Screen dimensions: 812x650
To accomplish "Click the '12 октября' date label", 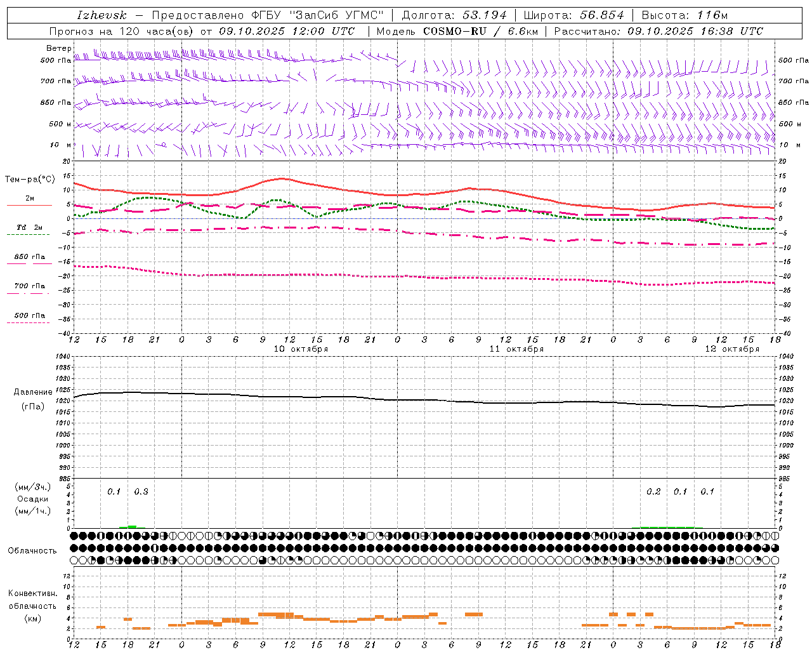I will pyautogui.click(x=732, y=349).
